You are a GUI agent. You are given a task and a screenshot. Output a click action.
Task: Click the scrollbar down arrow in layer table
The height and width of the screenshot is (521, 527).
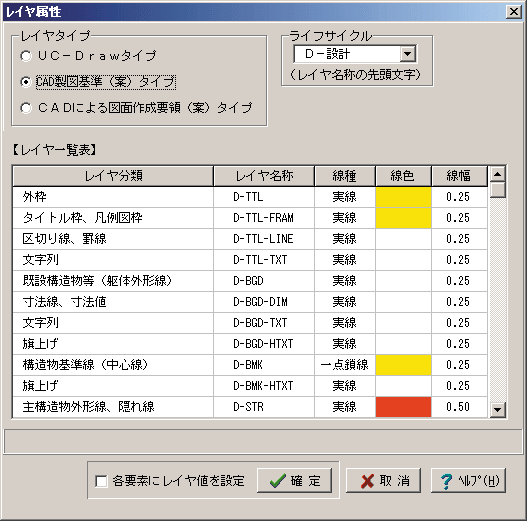498,410
